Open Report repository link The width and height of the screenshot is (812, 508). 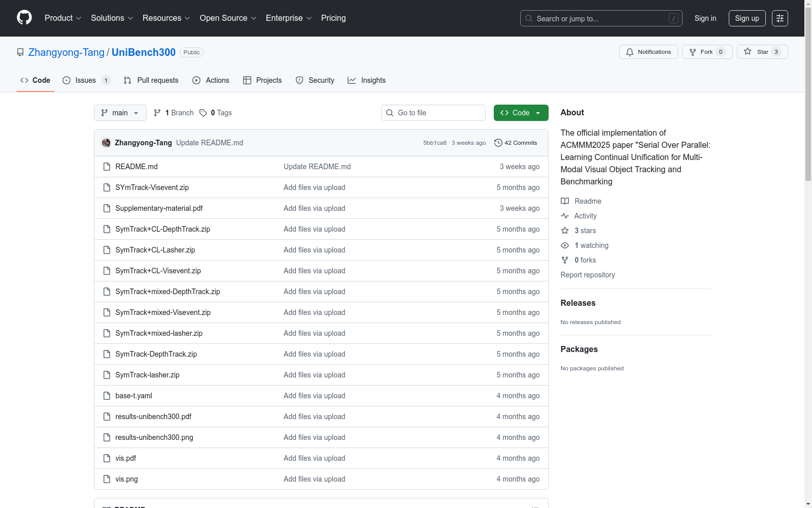coord(588,275)
